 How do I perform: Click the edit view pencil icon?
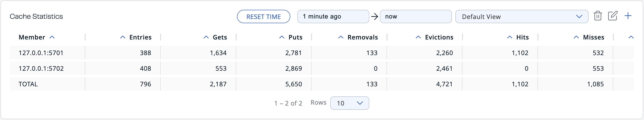point(612,16)
